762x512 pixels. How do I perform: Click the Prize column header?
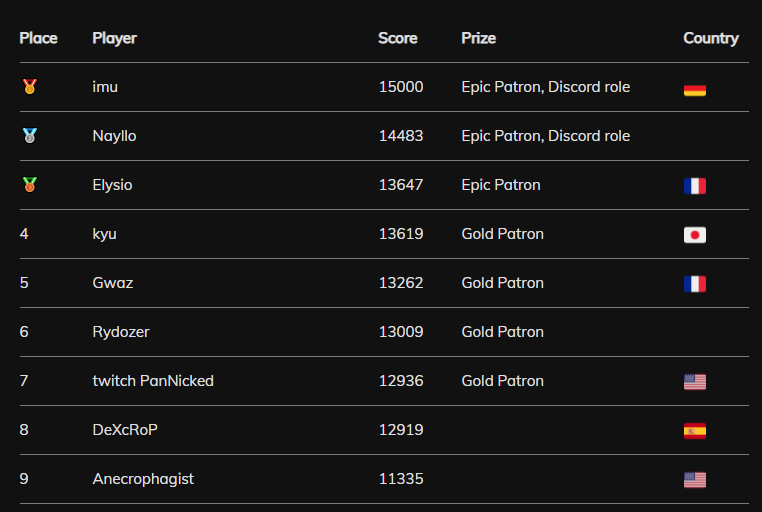tap(478, 38)
